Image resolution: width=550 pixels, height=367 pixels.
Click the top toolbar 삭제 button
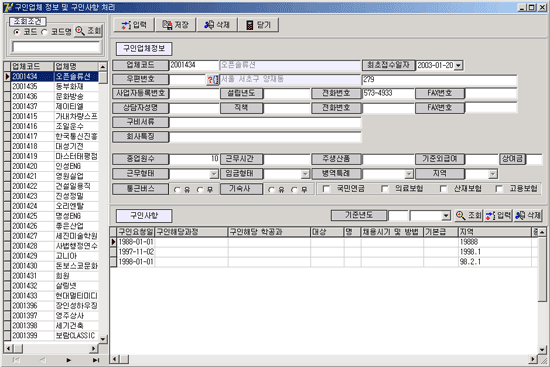click(217, 25)
